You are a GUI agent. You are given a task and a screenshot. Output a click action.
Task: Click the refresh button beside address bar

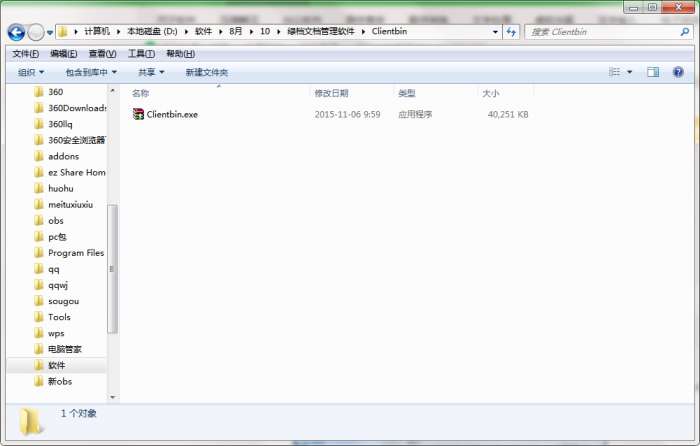click(x=511, y=32)
